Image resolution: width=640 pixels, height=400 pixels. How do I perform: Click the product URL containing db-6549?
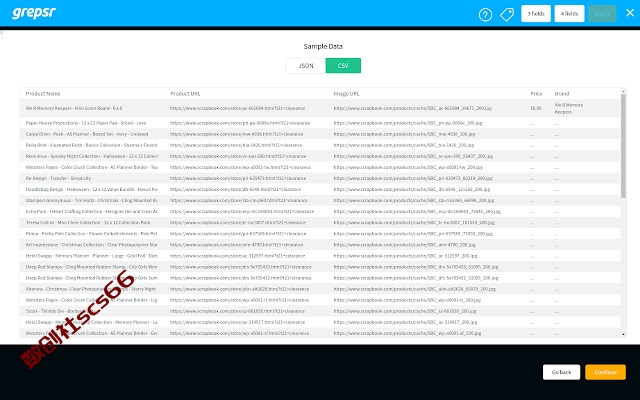click(236, 189)
